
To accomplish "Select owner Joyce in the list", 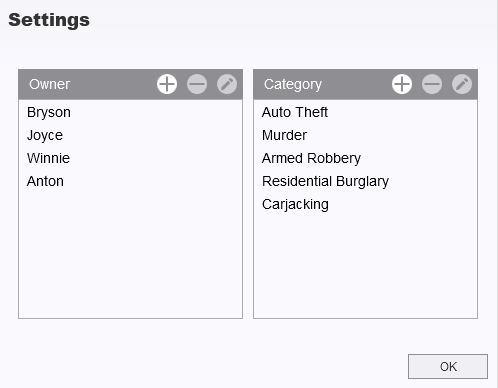I will pyautogui.click(x=130, y=135).
